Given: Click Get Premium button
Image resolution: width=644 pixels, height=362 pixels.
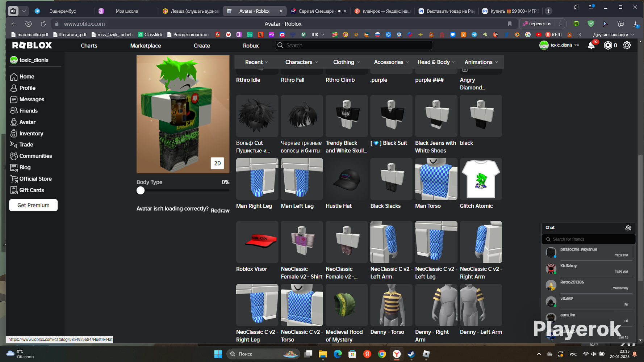Looking at the screenshot, I should [33, 205].
